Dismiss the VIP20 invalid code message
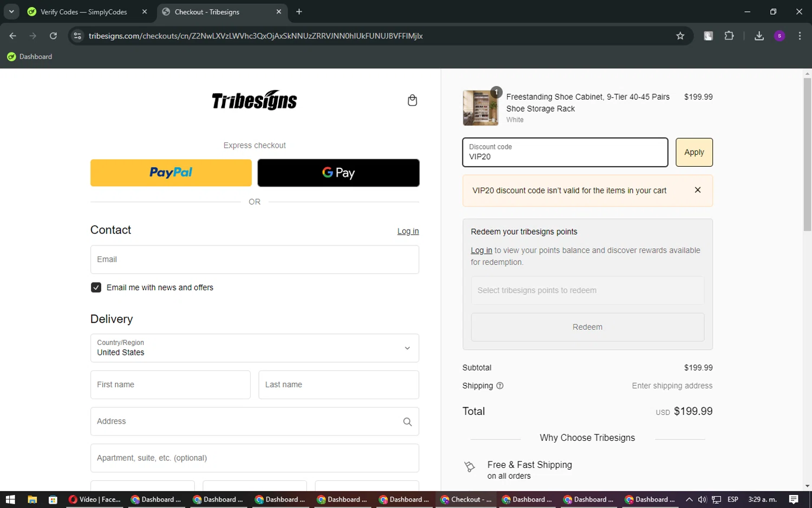Image resolution: width=812 pixels, height=508 pixels. (697, 190)
